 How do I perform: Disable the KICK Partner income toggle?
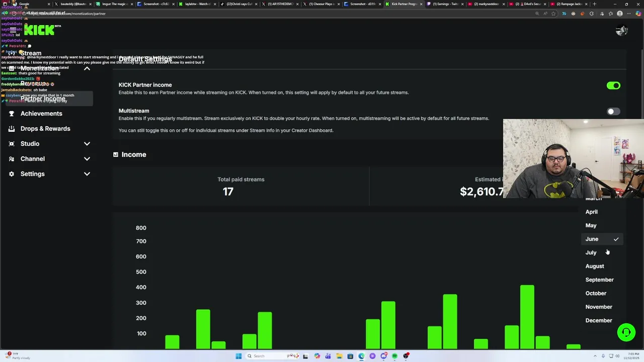point(613,85)
